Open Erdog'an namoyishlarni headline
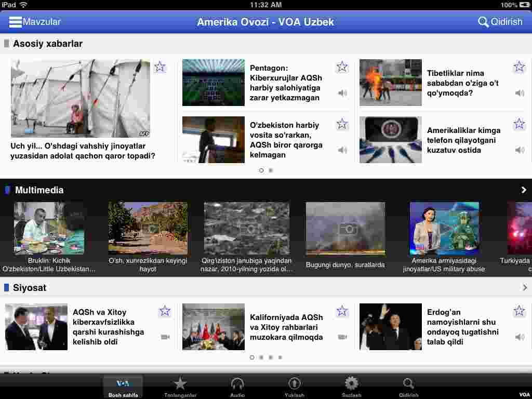The width and height of the screenshot is (532, 399). click(462, 327)
